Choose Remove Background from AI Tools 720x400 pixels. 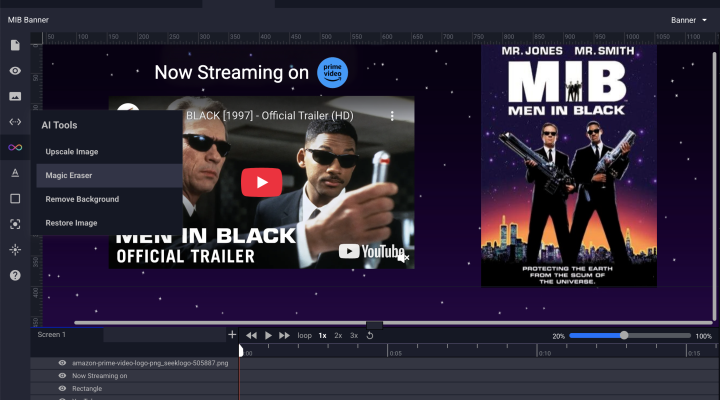pos(109,199)
